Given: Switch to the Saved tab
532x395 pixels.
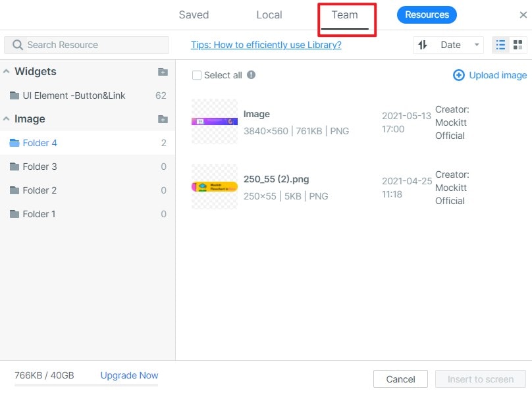Looking at the screenshot, I should click(194, 15).
